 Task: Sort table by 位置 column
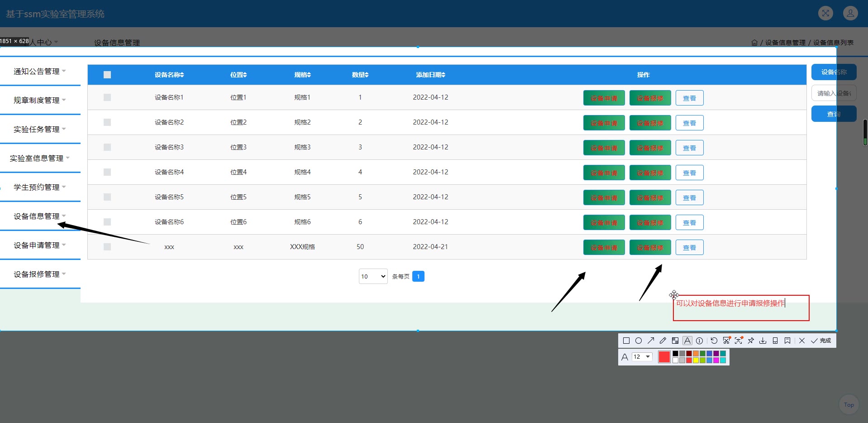point(238,75)
